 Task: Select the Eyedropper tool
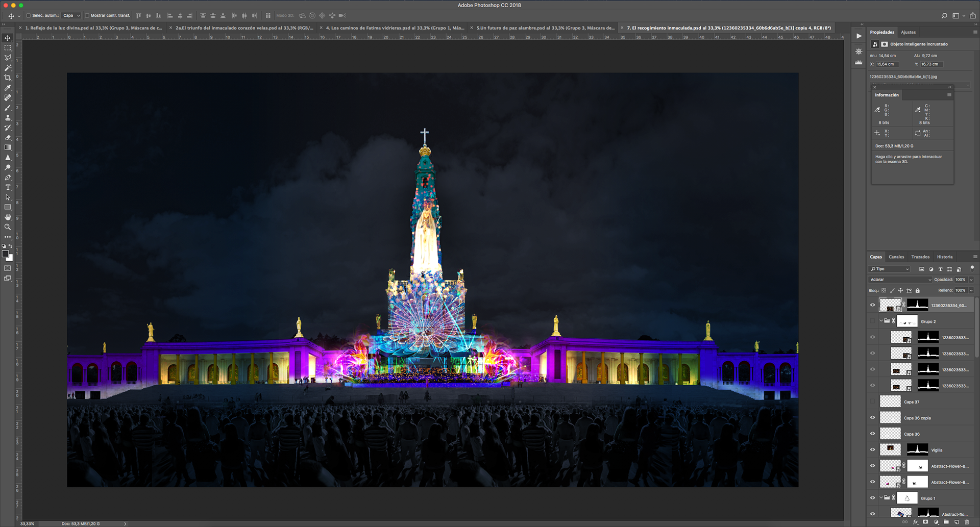pos(8,88)
